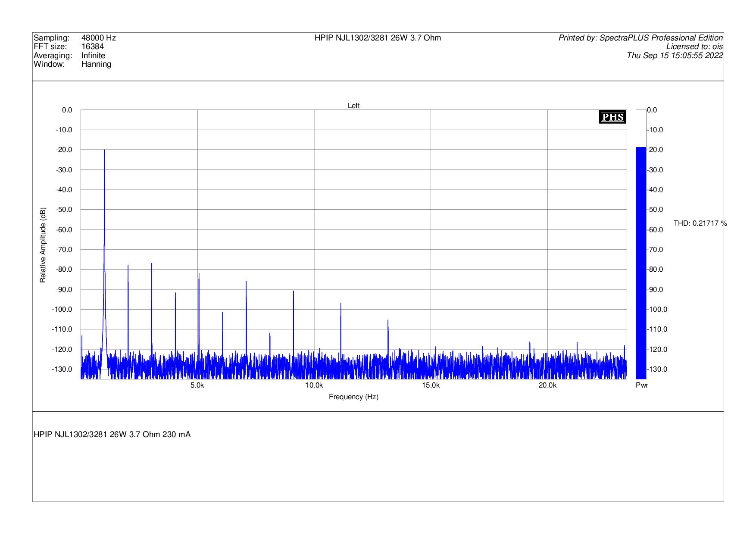
Task: Click the -130.0 label on left axis
Action: pos(63,369)
